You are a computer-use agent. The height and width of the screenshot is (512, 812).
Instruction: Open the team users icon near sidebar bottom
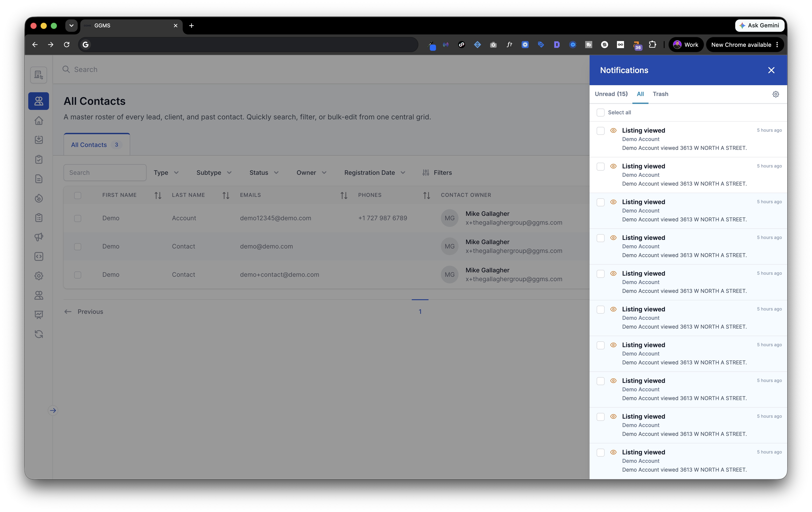pos(39,296)
